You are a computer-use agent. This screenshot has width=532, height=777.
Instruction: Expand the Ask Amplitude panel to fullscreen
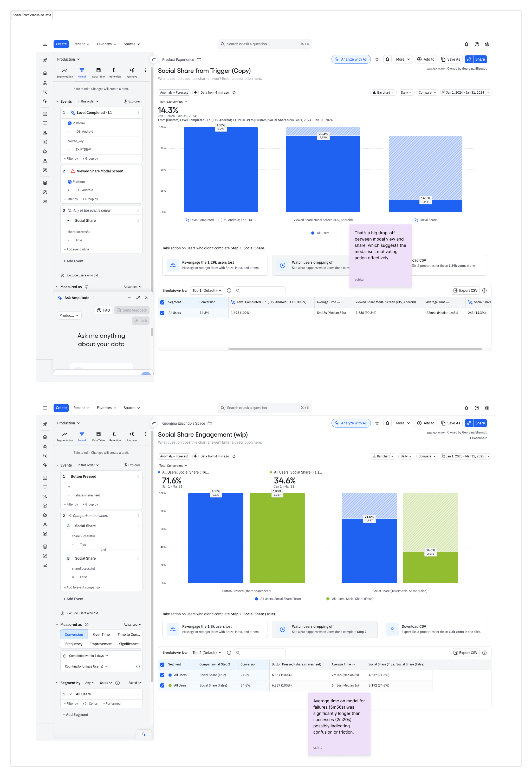[x=138, y=298]
